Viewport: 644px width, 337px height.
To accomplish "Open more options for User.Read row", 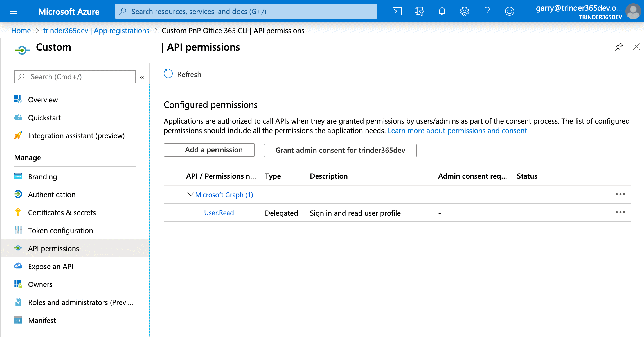I will [620, 212].
